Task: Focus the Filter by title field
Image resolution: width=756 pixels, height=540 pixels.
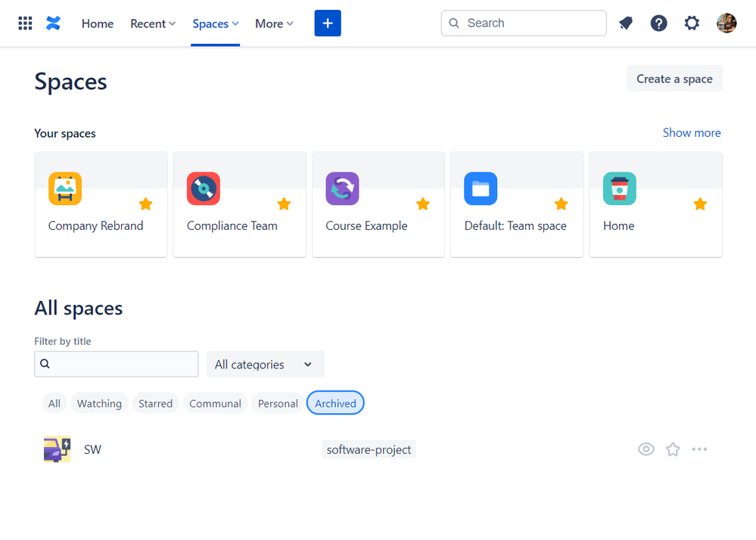Action: [117, 364]
